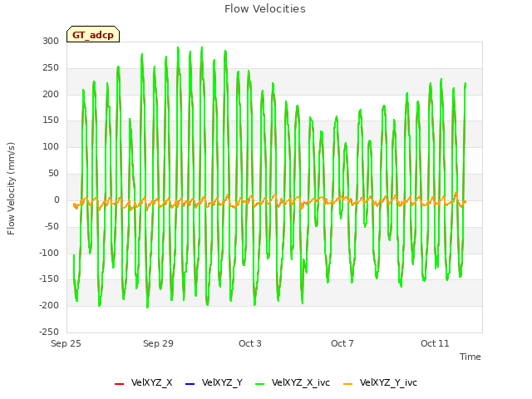Click the Flow Velocity (mm/s) axis label
Screen dimensions: 532x399
pos(11,189)
